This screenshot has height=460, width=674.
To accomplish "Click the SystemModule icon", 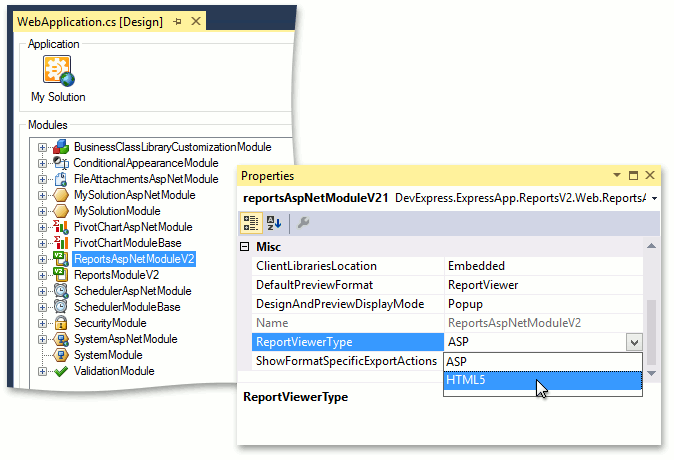I will [x=61, y=355].
